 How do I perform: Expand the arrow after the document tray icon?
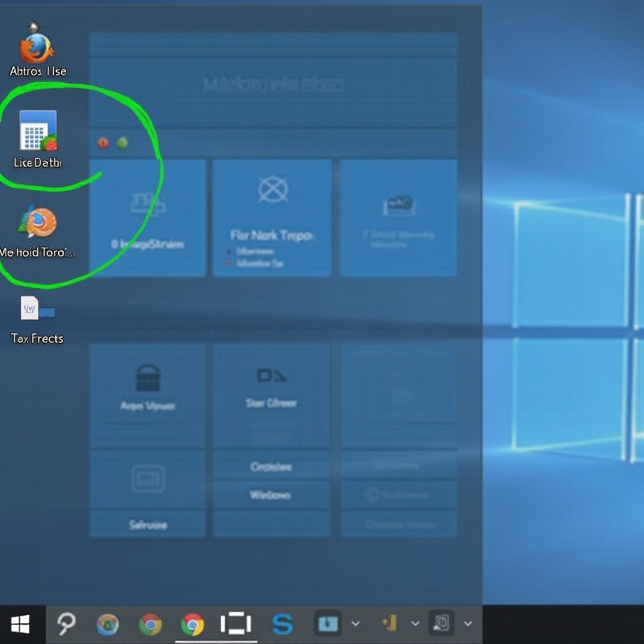point(468,624)
